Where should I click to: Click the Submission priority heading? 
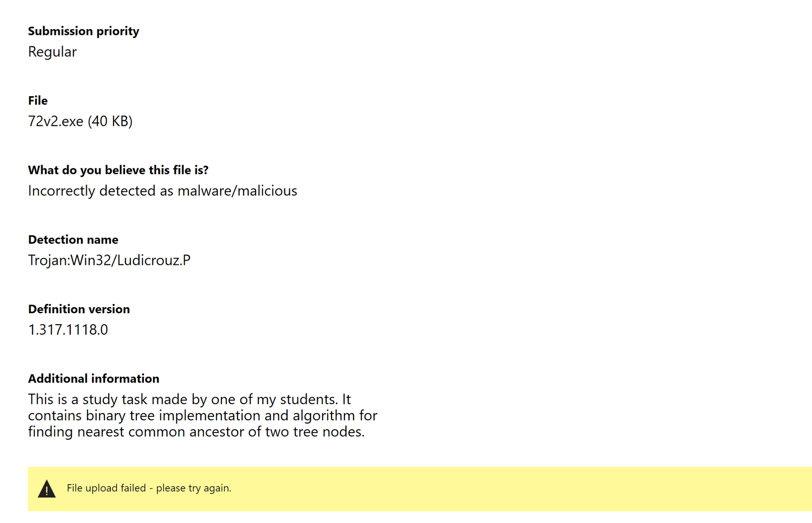pyautogui.click(x=84, y=31)
